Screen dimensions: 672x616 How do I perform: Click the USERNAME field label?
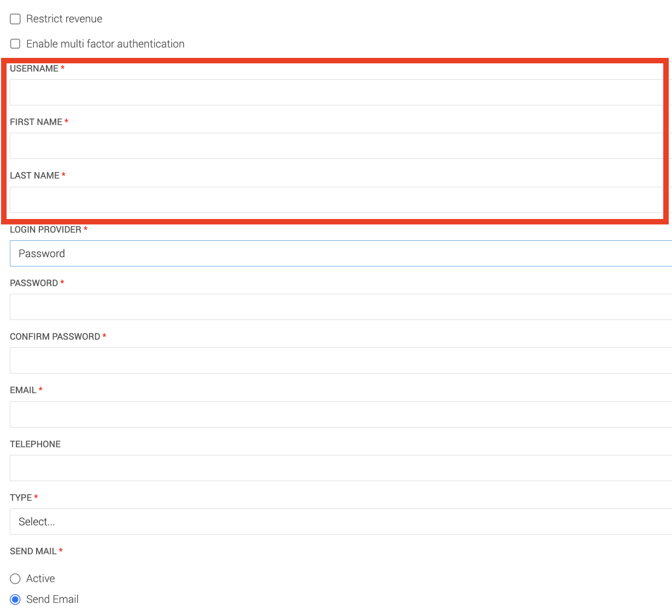click(34, 68)
